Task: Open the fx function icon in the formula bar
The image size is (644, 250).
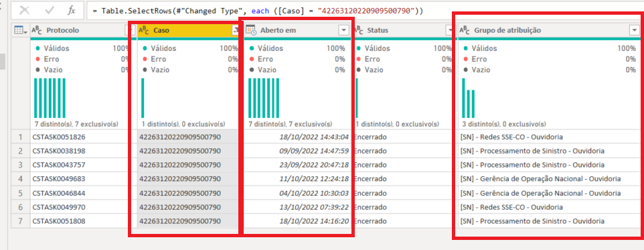Action: tap(72, 11)
